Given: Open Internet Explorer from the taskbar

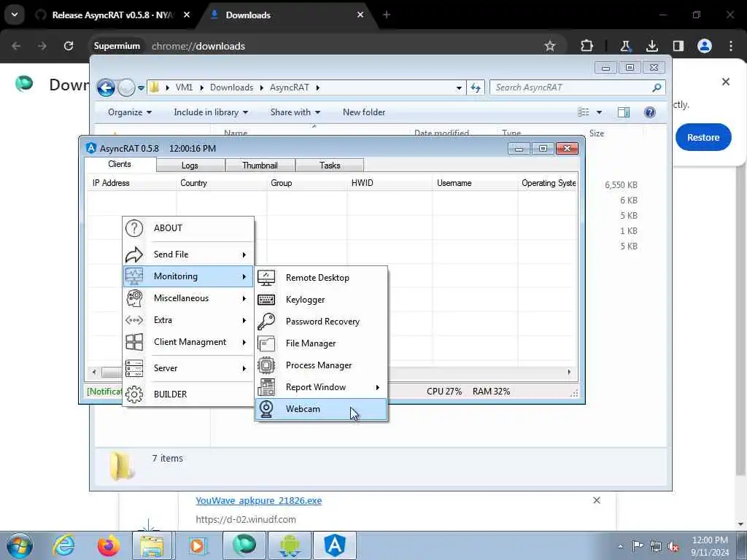Looking at the screenshot, I should 63,545.
